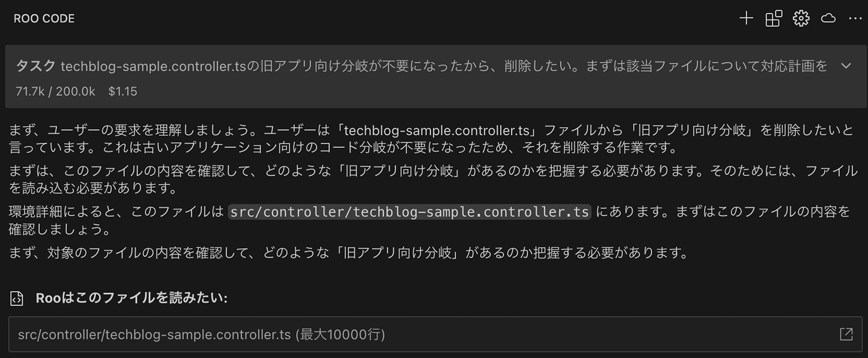Click the inline code path src/controller/techblog-sample.controller.ts

click(410, 212)
